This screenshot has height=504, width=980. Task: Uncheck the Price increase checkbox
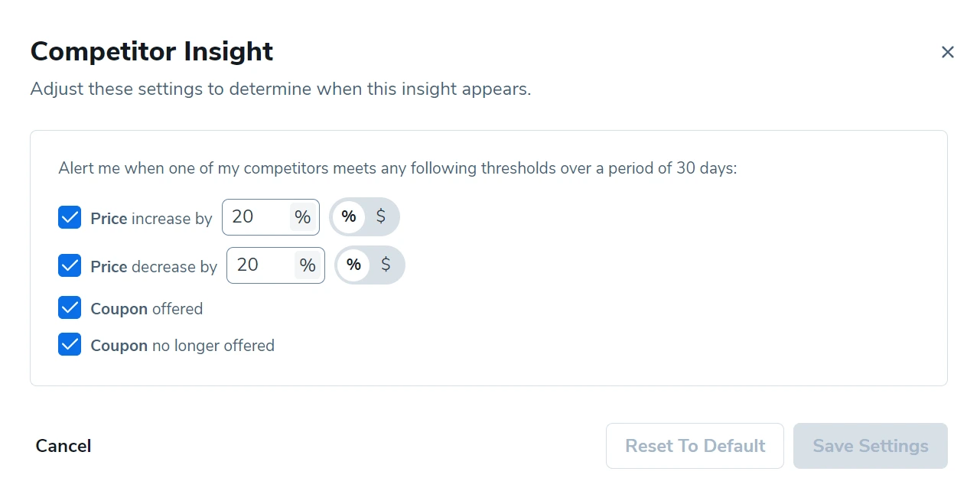click(x=70, y=218)
